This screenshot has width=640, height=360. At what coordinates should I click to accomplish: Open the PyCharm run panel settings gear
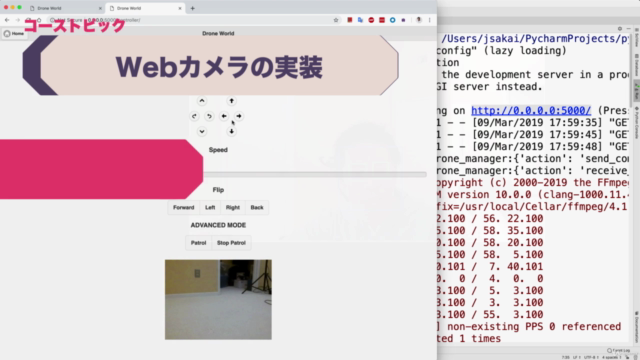point(620,29)
